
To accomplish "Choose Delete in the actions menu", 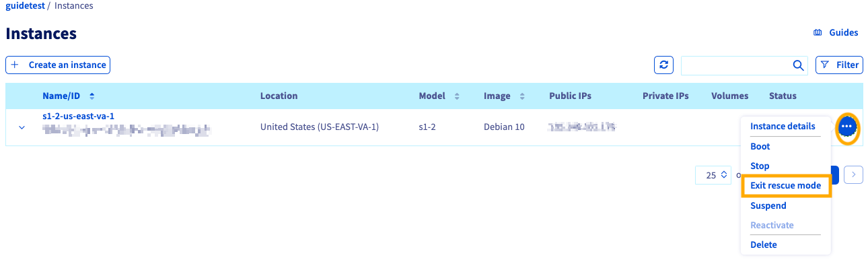I will [x=764, y=244].
